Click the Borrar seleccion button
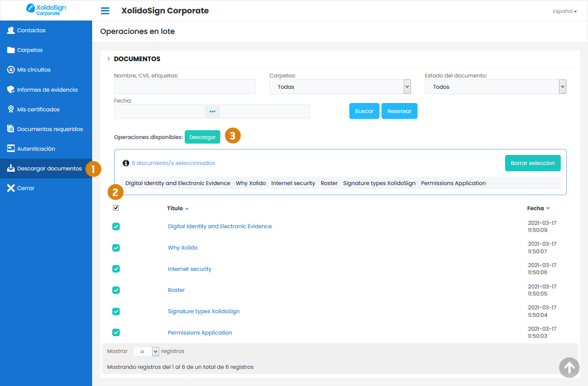The image size is (588, 386). tap(533, 163)
